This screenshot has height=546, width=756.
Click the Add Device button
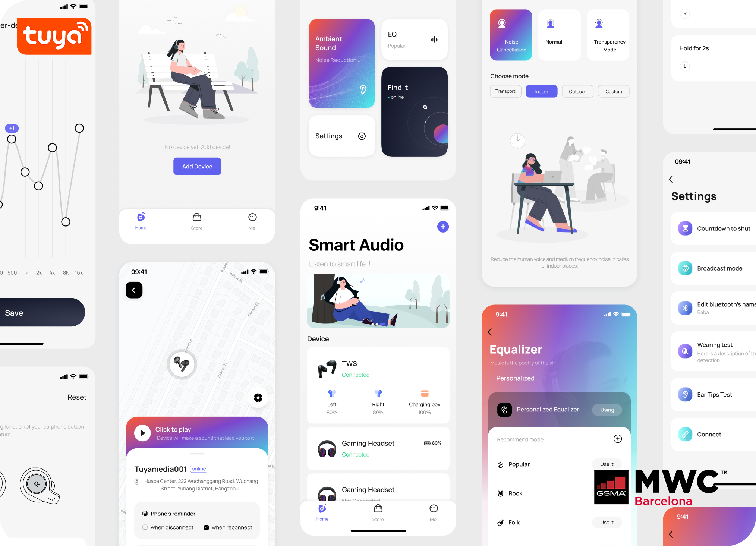pyautogui.click(x=198, y=166)
